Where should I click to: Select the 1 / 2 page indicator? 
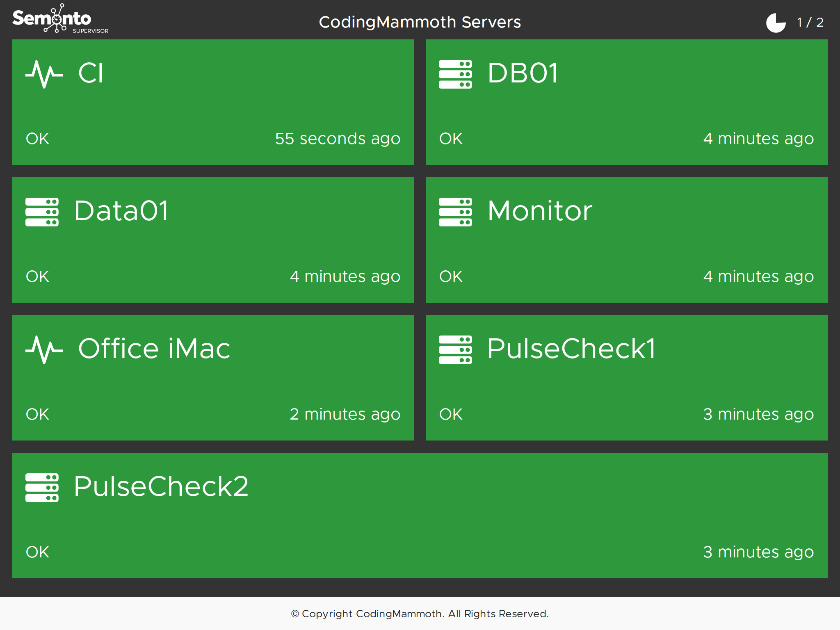pos(810,23)
